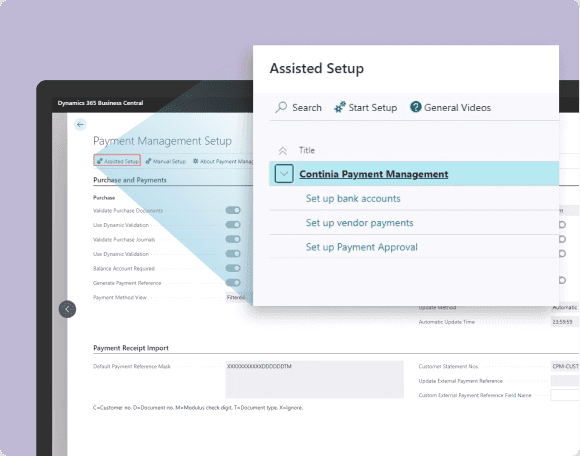This screenshot has height=456, width=580.
Task: Click the About Payment Management icon
Action: coord(196,161)
